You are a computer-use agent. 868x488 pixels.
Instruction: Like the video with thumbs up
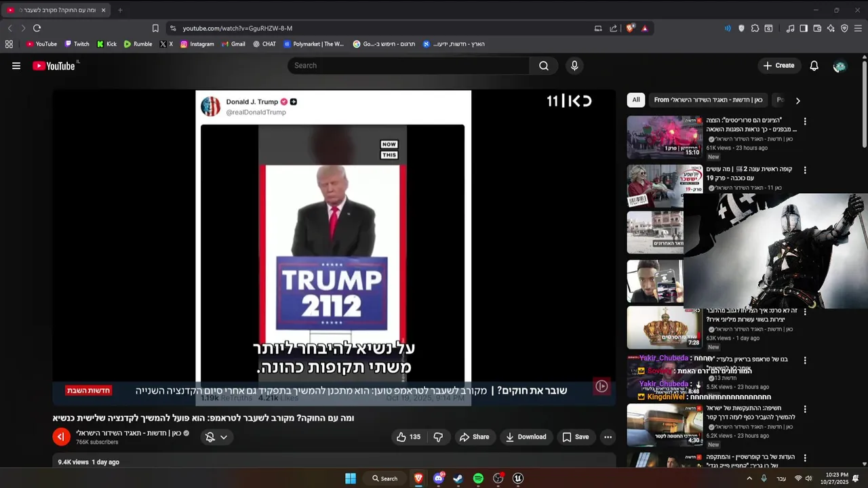click(408, 437)
